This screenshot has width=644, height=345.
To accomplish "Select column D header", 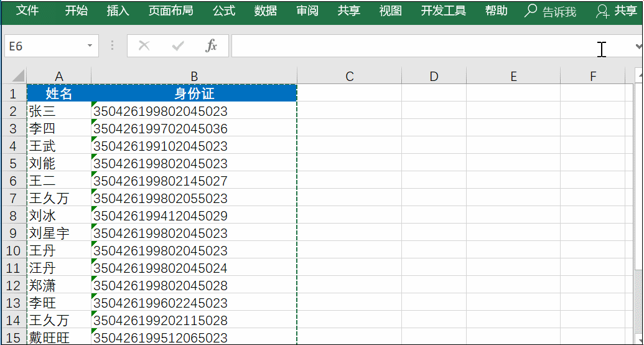I will tap(434, 76).
